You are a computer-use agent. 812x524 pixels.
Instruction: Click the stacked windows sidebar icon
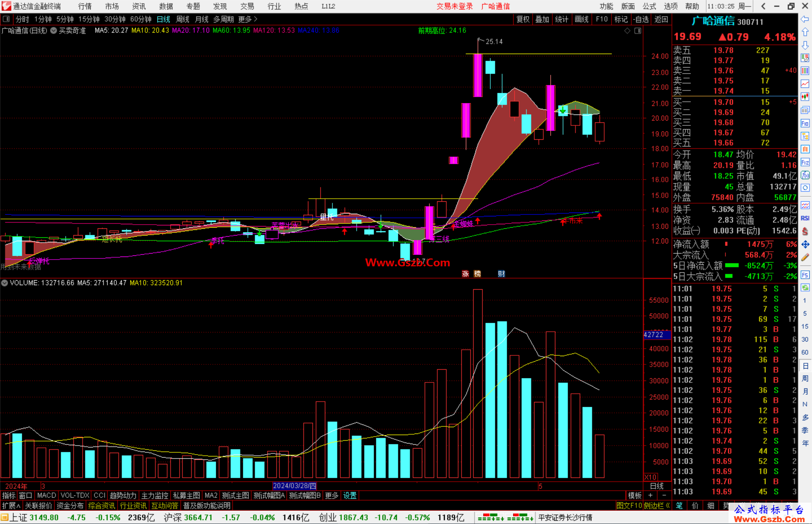[x=805, y=110]
